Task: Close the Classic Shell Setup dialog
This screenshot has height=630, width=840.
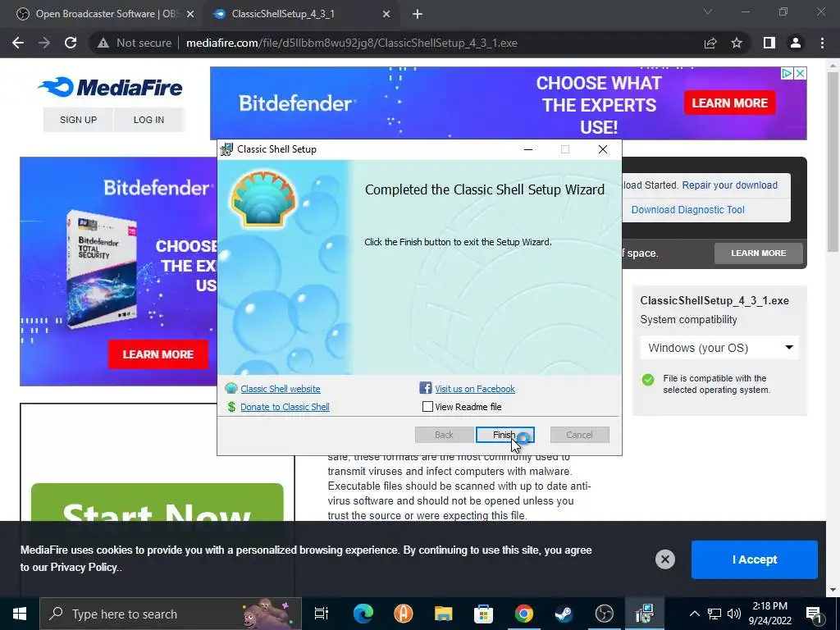Action: 603,149
